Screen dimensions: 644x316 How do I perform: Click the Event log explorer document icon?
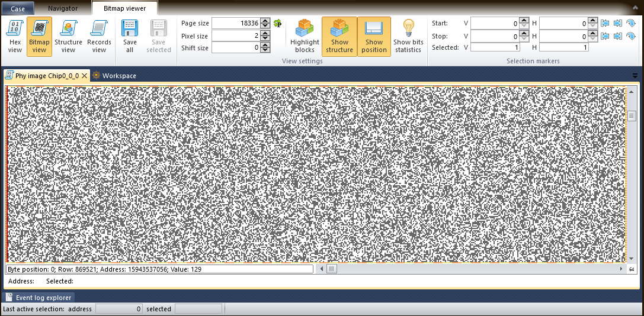pyautogui.click(x=9, y=298)
